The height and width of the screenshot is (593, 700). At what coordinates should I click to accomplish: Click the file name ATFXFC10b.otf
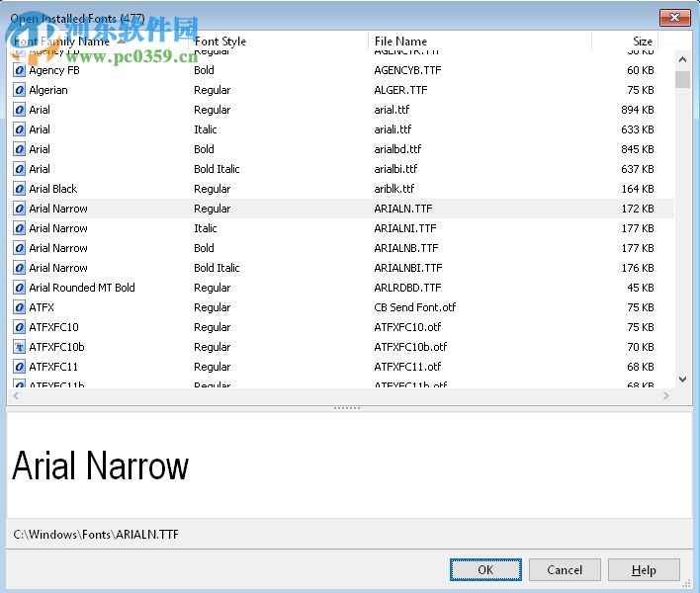(410, 347)
